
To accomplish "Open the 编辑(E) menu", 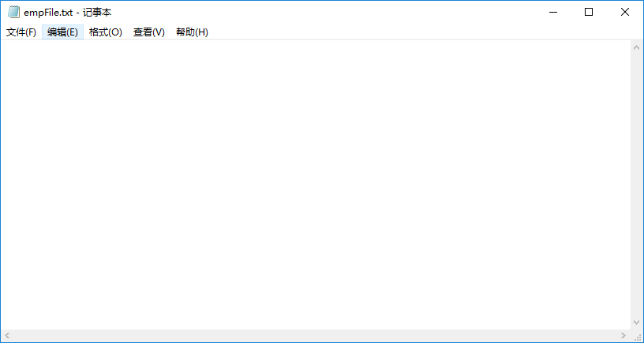I will pyautogui.click(x=62, y=32).
